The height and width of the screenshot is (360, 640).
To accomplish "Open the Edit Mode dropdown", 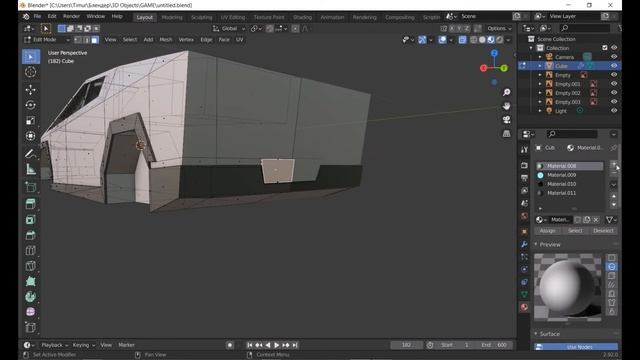I will tap(47, 40).
